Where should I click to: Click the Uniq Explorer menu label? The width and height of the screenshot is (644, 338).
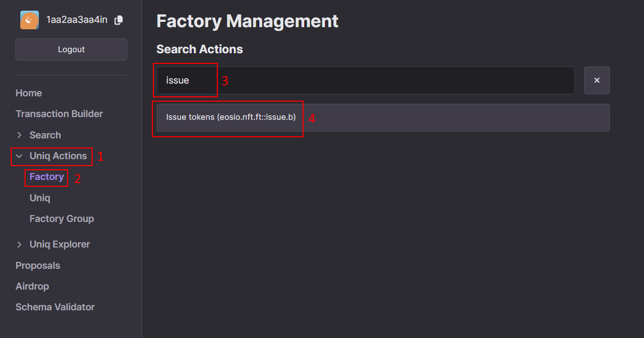coord(60,244)
